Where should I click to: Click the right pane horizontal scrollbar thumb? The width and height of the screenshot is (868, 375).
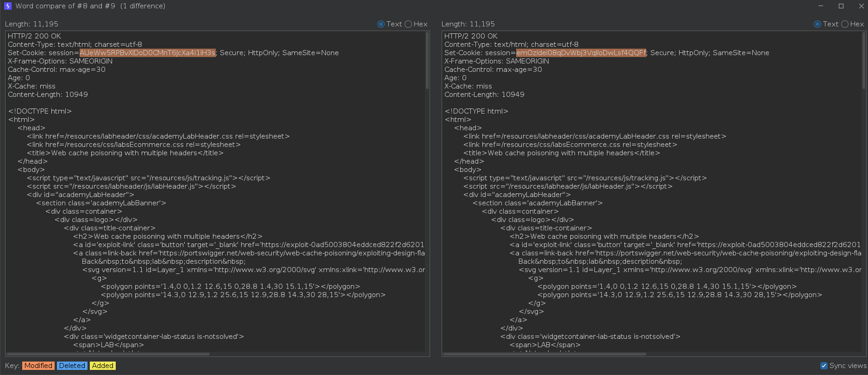(x=544, y=354)
